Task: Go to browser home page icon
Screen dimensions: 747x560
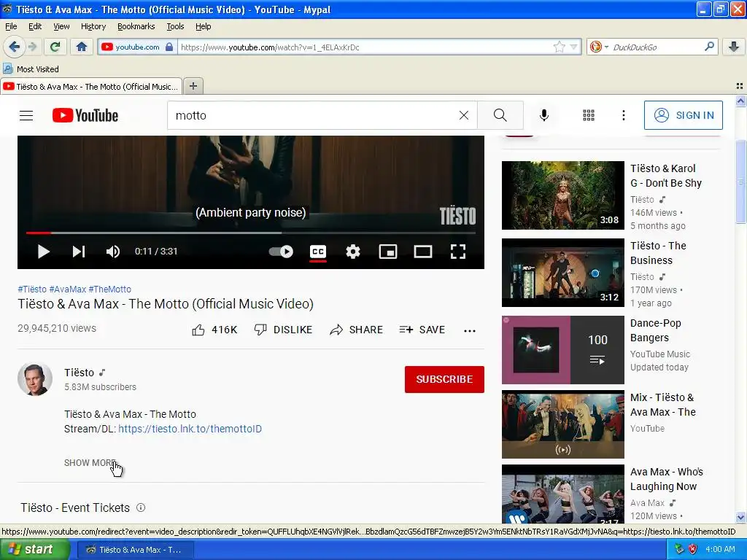Action: point(82,47)
